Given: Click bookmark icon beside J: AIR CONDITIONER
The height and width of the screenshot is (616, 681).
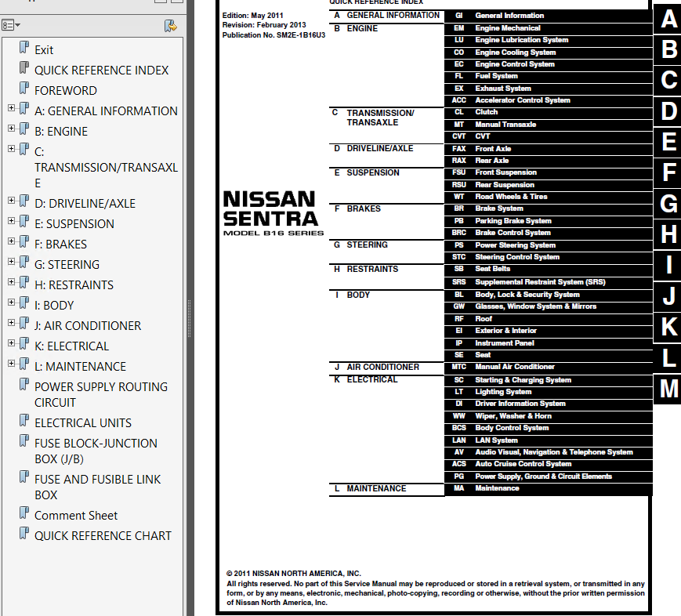Looking at the screenshot, I should [x=24, y=324].
